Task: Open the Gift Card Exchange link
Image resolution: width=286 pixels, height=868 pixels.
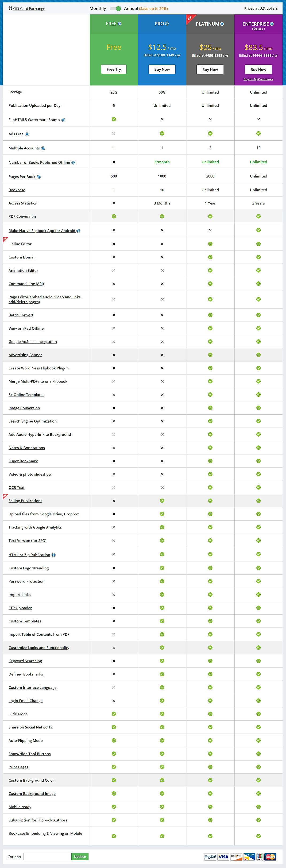Action: point(28,9)
